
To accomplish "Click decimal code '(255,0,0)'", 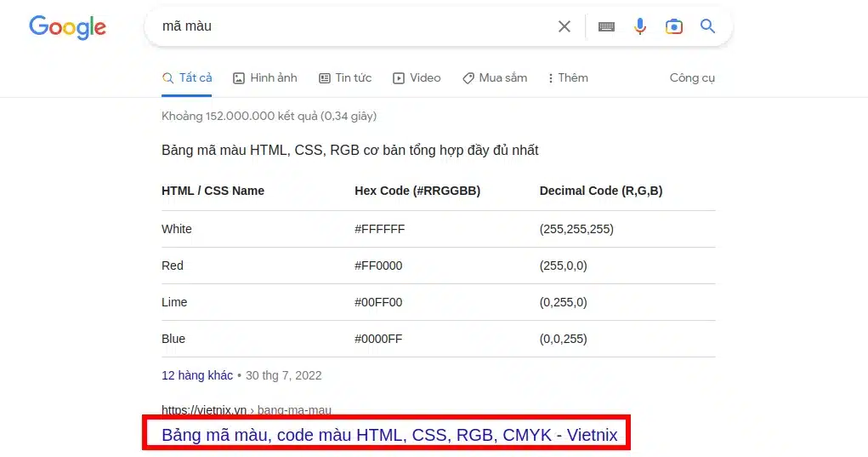I will (563, 266).
